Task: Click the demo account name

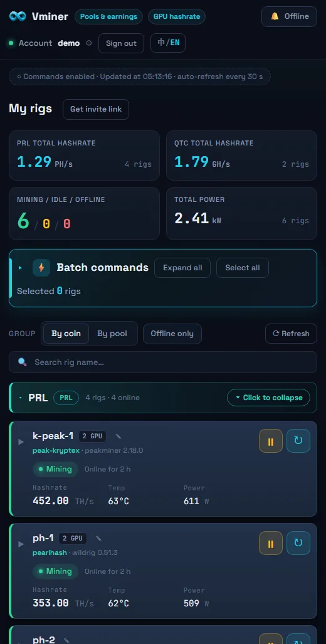Action: pos(68,43)
